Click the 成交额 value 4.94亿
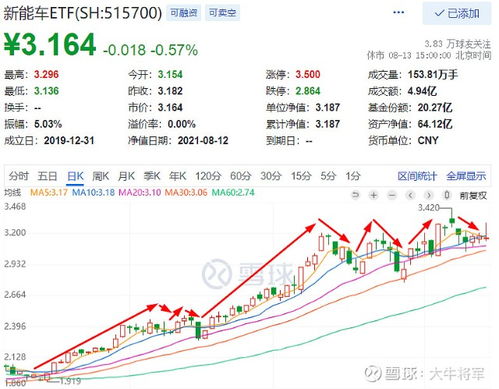Viewport: 499px width, 389px height. click(x=422, y=91)
